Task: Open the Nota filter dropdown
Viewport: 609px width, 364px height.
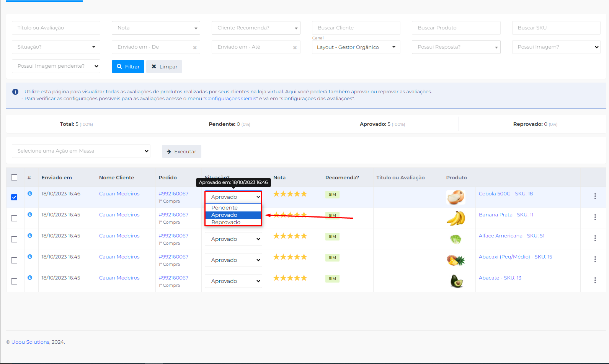Action: [156, 28]
